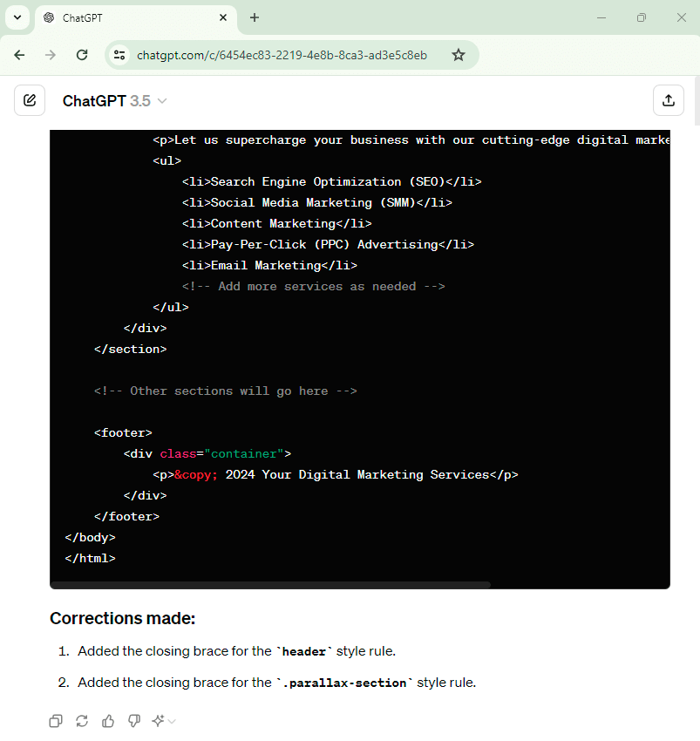This screenshot has height=741, width=700.
Task: Copy the response using the copy icon
Action: pyautogui.click(x=56, y=721)
